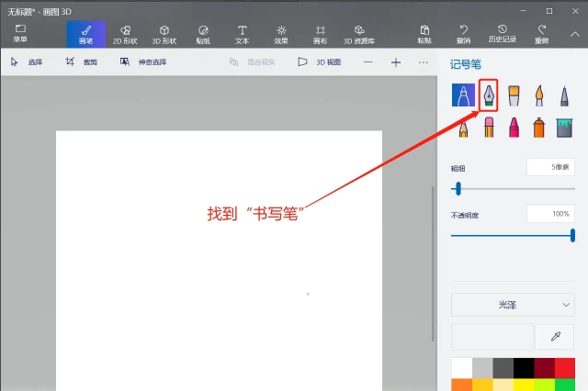Pick the dark gray color swatch

click(x=503, y=368)
